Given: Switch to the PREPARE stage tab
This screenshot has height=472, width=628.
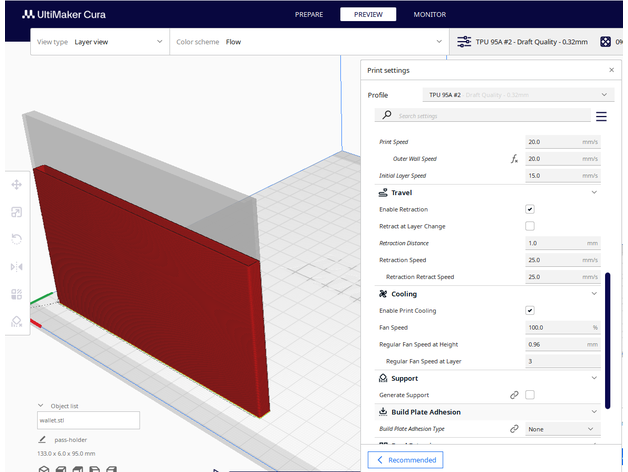Looking at the screenshot, I should tap(309, 15).
